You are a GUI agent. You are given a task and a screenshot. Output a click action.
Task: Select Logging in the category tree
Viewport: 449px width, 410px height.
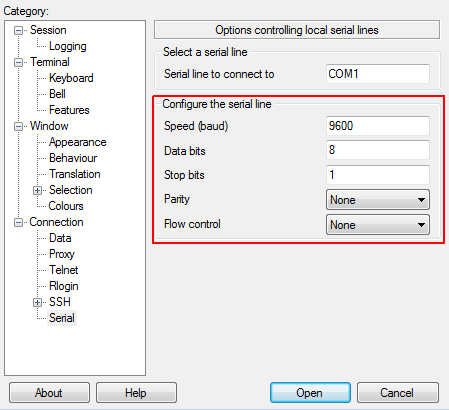68,46
